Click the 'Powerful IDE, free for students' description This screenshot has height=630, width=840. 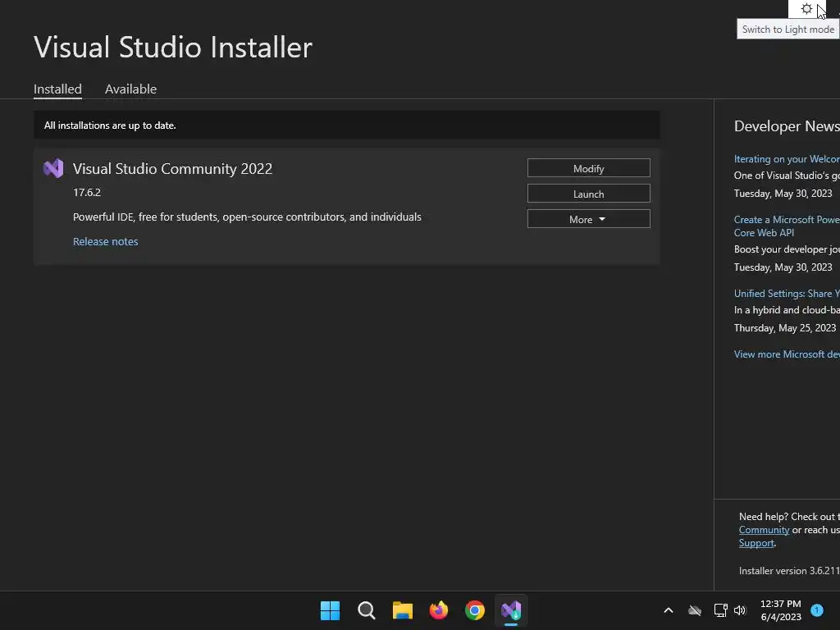247,217
